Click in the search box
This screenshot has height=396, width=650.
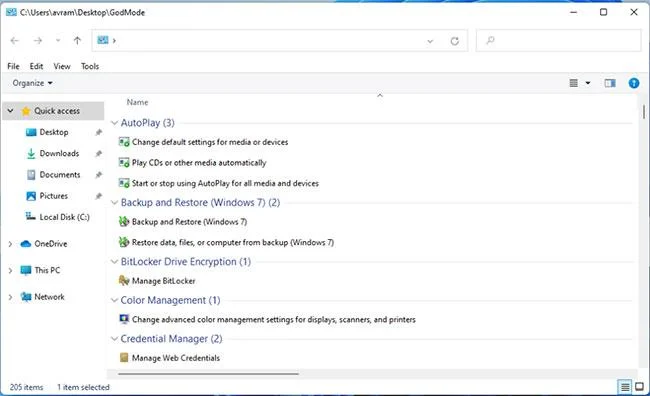point(558,40)
